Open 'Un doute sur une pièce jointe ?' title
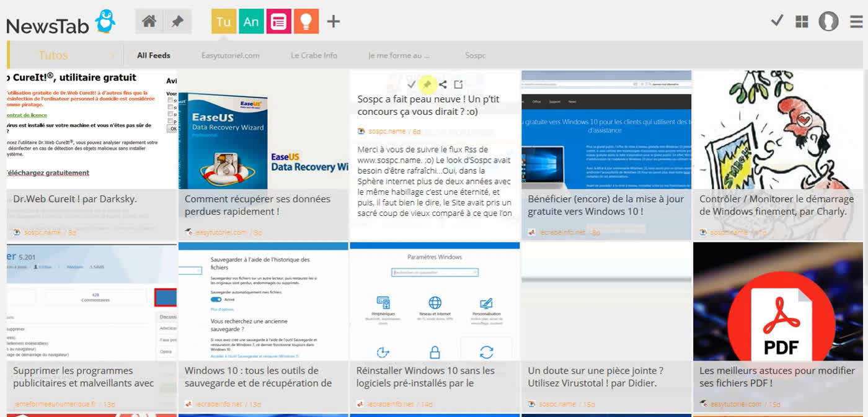 (595, 377)
